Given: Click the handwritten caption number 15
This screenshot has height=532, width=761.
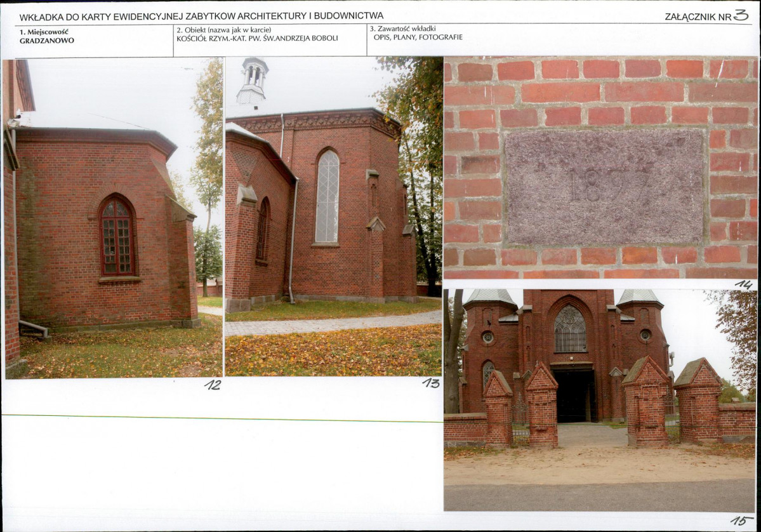Looking at the screenshot, I should point(741,521).
